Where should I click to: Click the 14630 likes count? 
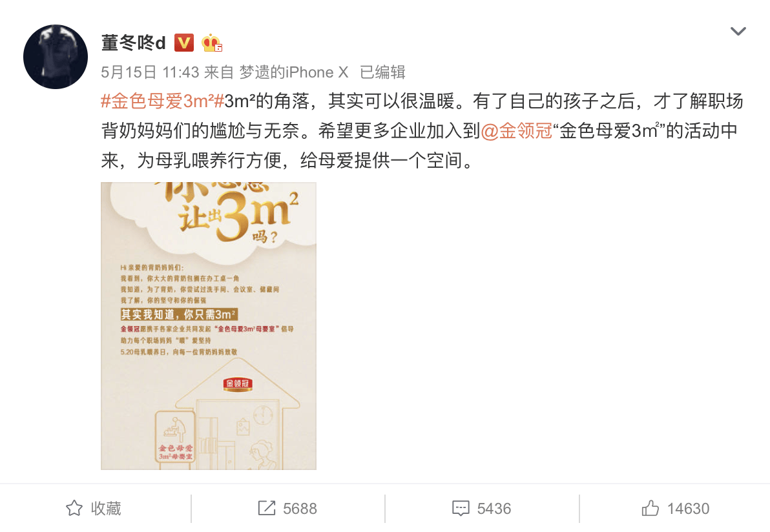(688, 509)
